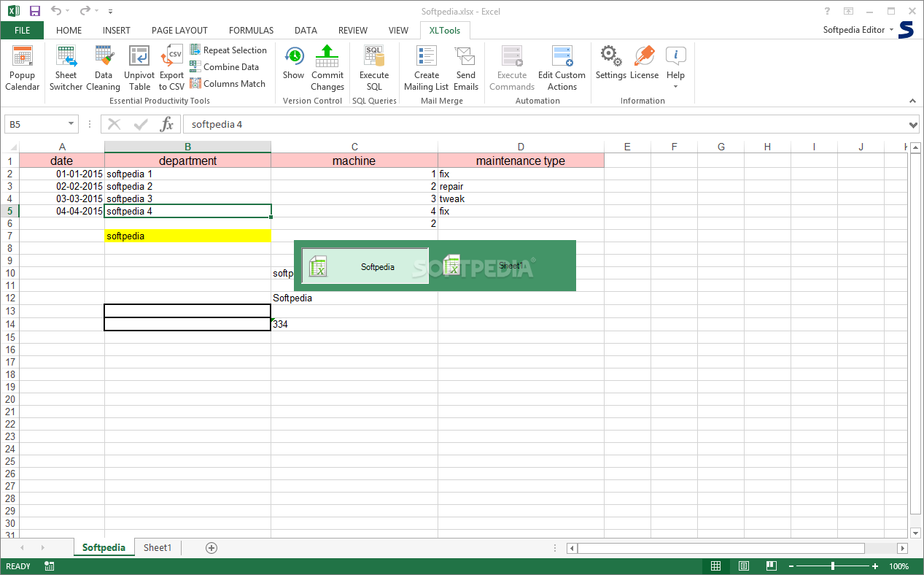Start the Columns Match tool

[228, 84]
